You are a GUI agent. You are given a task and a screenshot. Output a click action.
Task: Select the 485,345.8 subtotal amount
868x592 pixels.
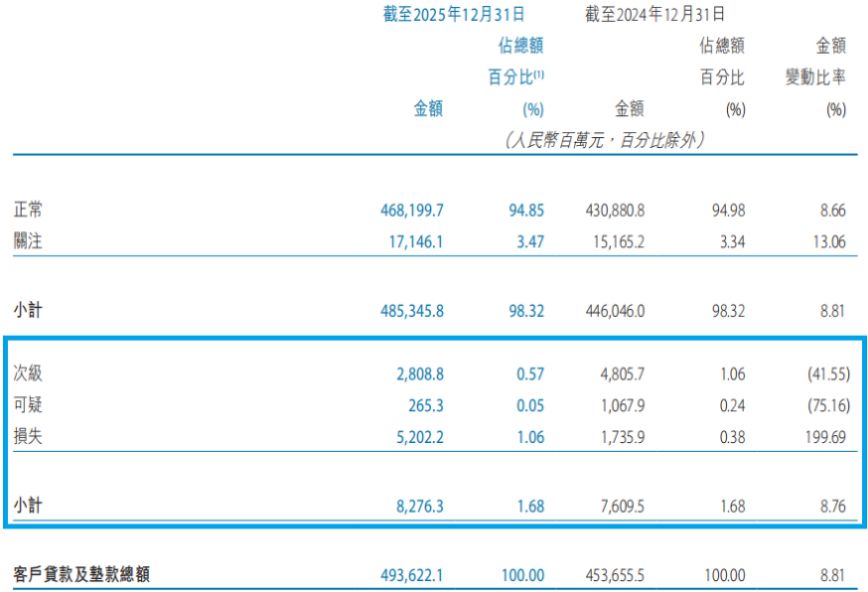point(405,311)
